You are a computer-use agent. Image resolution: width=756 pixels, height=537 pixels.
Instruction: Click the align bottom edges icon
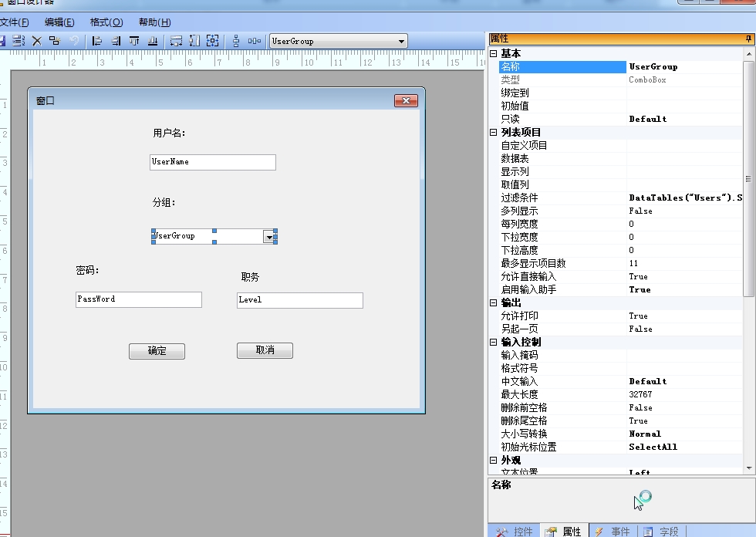[153, 41]
